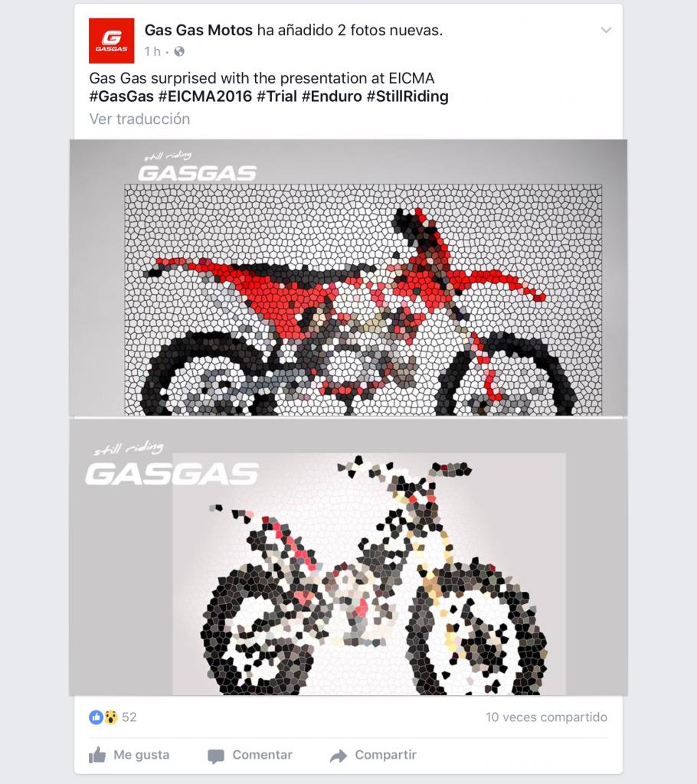Click the Comentar speech bubble button
697x784 pixels.
(x=250, y=755)
